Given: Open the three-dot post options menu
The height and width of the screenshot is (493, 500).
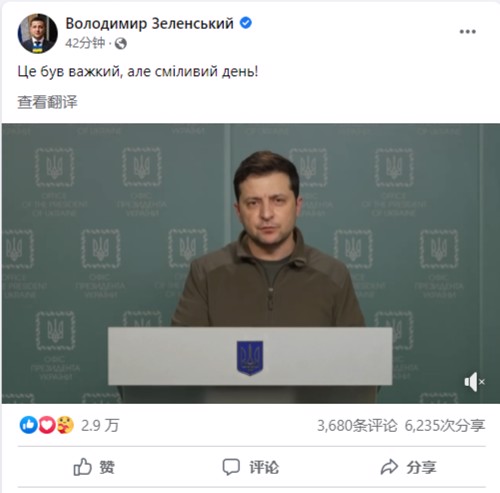Looking at the screenshot, I should (467, 32).
